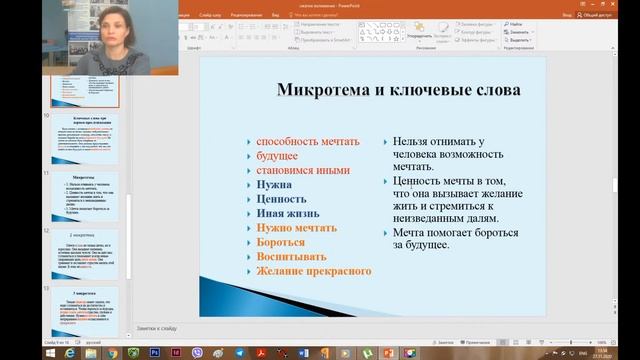Click the русский language indicator

93,342
